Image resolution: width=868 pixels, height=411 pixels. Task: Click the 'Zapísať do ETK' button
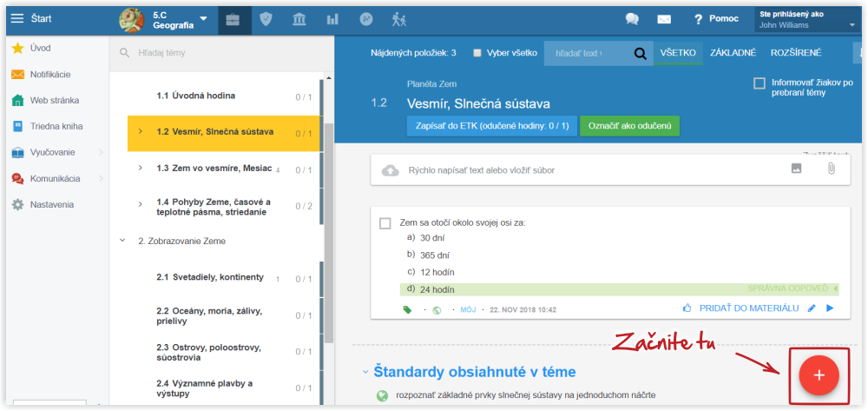click(490, 126)
